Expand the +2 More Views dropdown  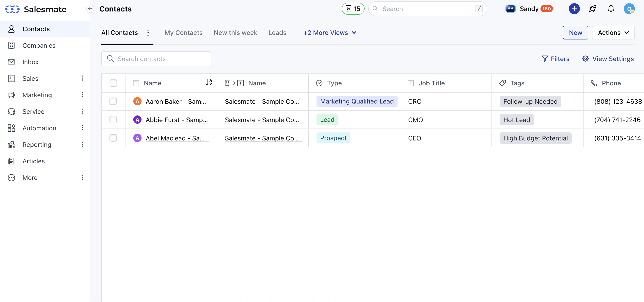pyautogui.click(x=330, y=33)
